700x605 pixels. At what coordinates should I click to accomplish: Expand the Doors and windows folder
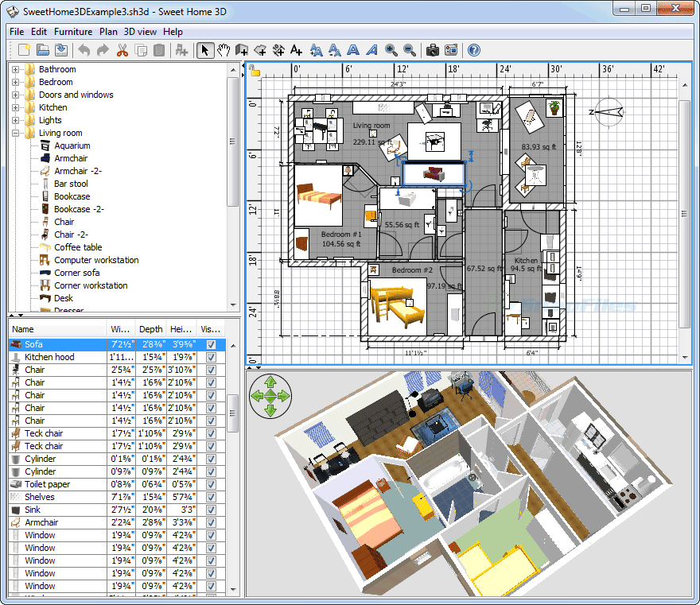point(16,95)
